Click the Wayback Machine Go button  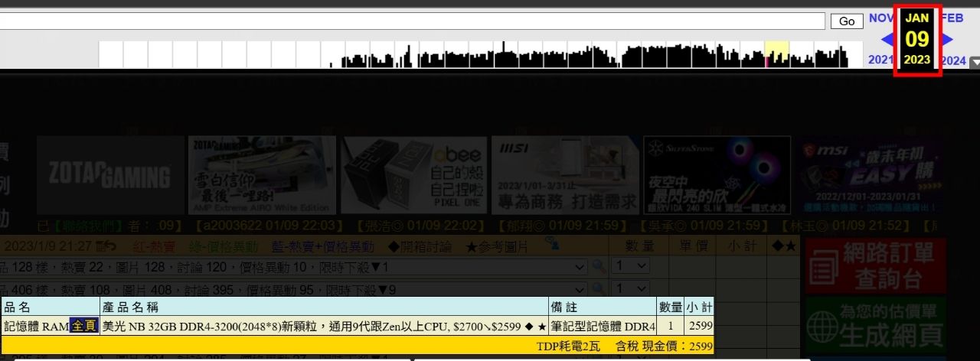click(x=847, y=21)
